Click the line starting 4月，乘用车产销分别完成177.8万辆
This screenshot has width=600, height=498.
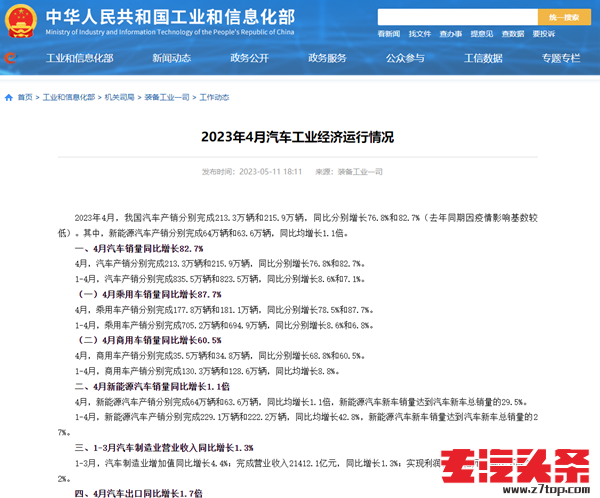tap(224, 310)
